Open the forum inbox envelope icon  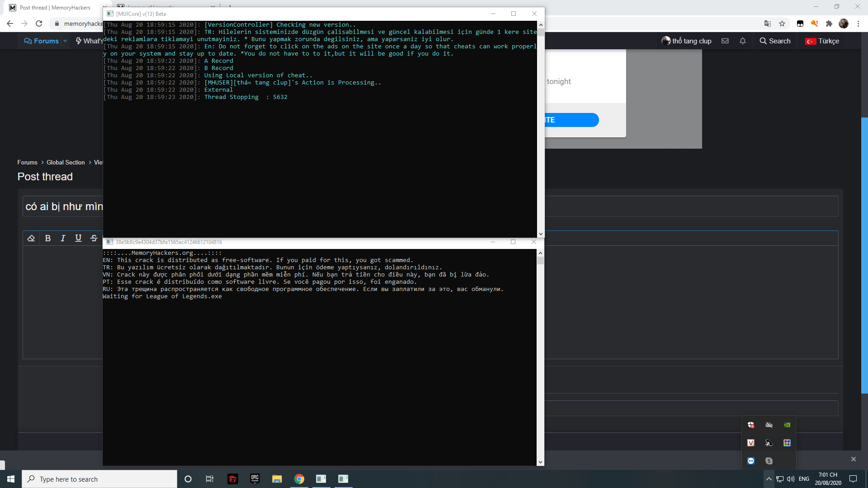click(725, 41)
